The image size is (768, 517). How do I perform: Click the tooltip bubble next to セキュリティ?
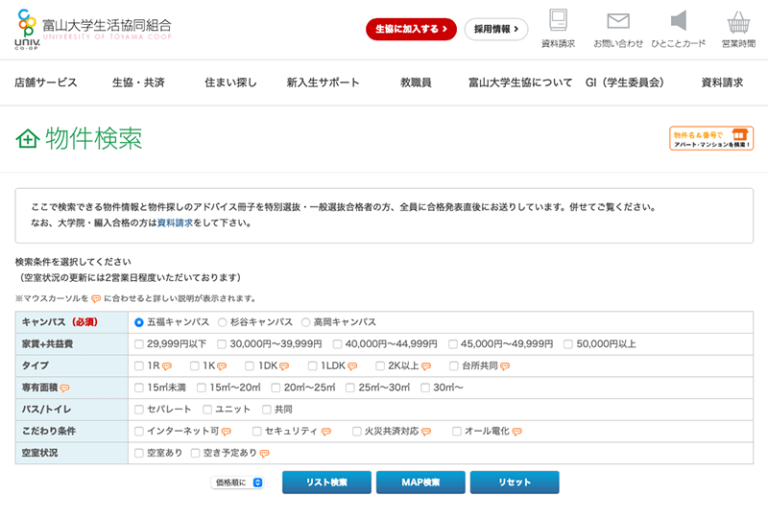point(326,432)
